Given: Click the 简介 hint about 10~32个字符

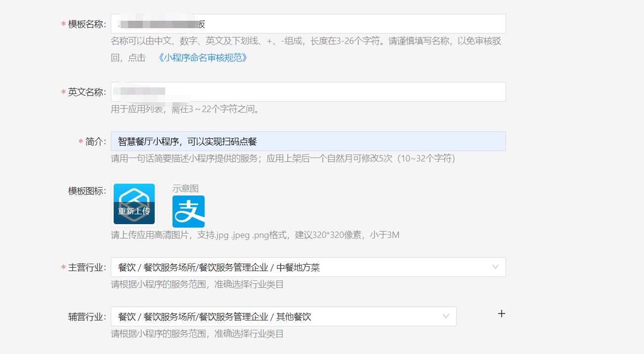Looking at the screenshot, I should (283, 158).
